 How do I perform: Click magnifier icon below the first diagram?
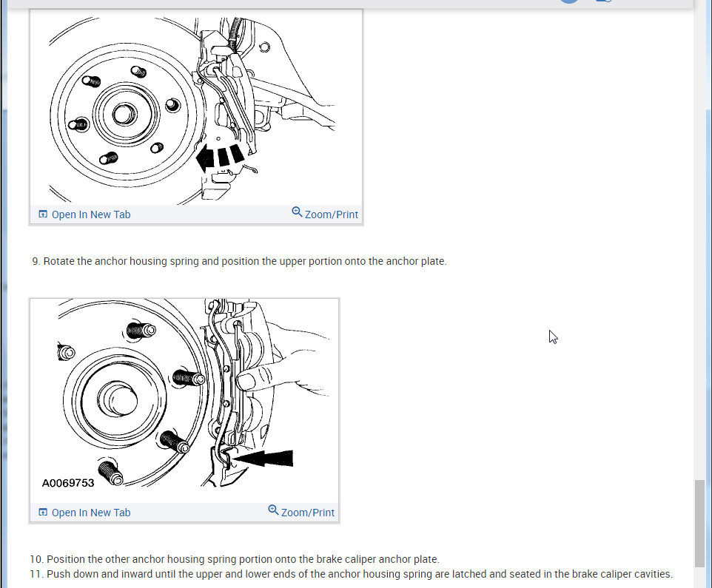(297, 212)
